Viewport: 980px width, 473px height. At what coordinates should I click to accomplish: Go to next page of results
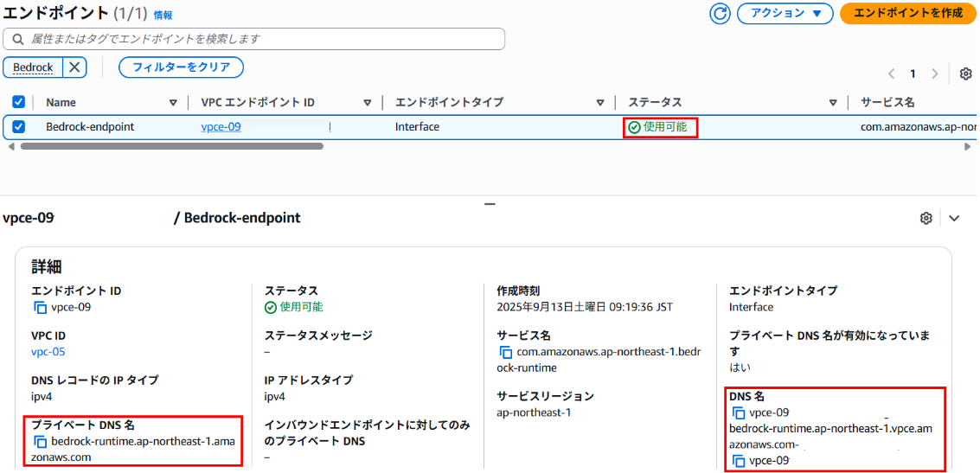934,74
